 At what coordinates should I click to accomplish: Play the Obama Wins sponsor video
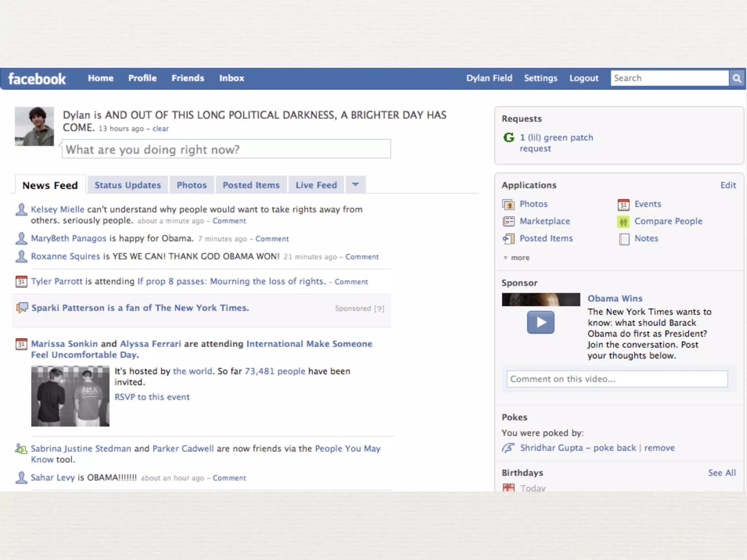coord(540,322)
